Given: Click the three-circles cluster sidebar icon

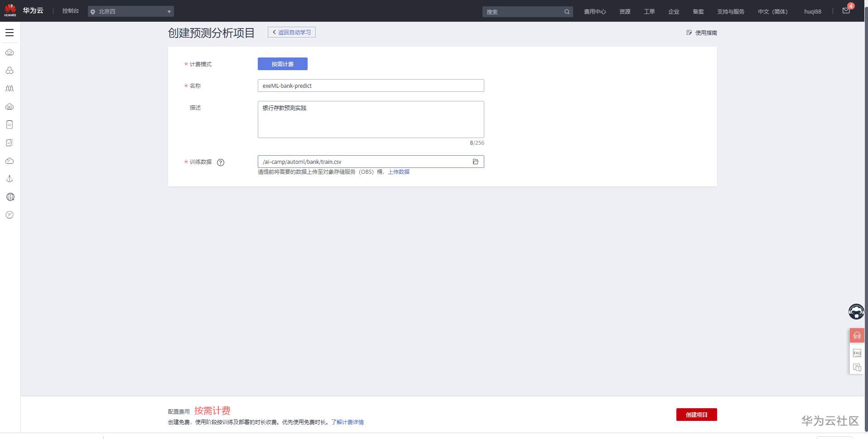Looking at the screenshot, I should (x=10, y=71).
